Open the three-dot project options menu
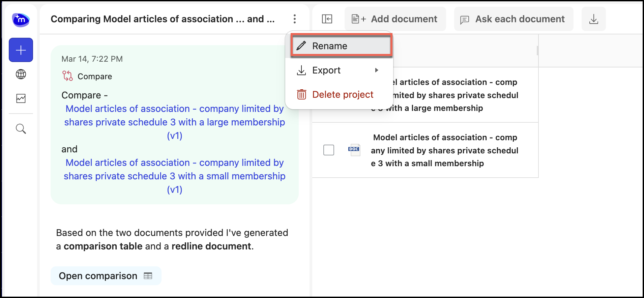This screenshot has width=644, height=298. [x=294, y=19]
